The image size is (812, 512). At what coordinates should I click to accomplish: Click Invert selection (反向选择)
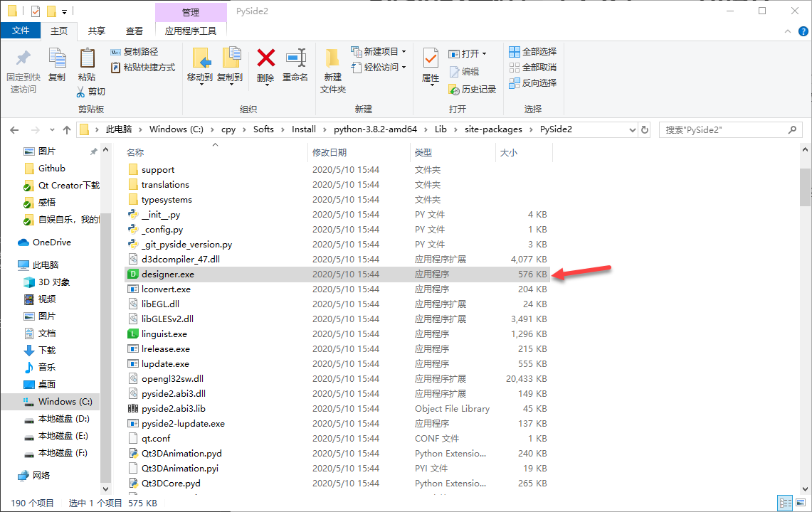[533, 82]
